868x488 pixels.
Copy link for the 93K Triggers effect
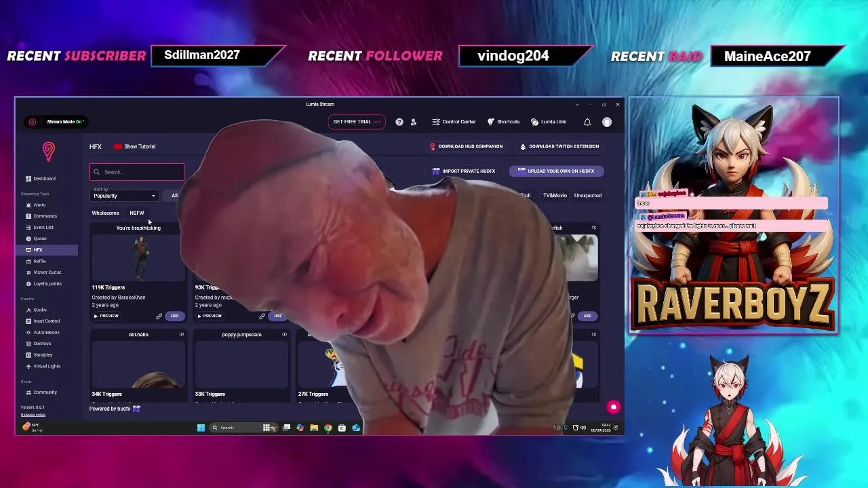pos(262,316)
